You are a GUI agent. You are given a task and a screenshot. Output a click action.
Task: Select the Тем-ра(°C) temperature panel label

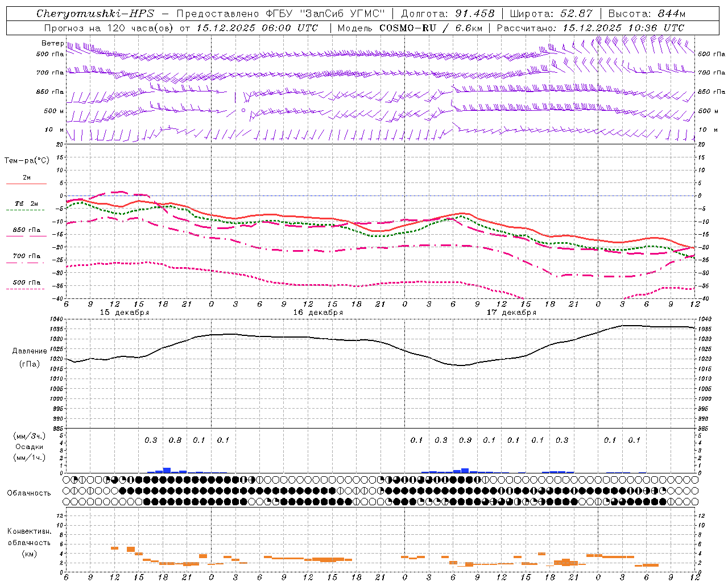pos(27,161)
